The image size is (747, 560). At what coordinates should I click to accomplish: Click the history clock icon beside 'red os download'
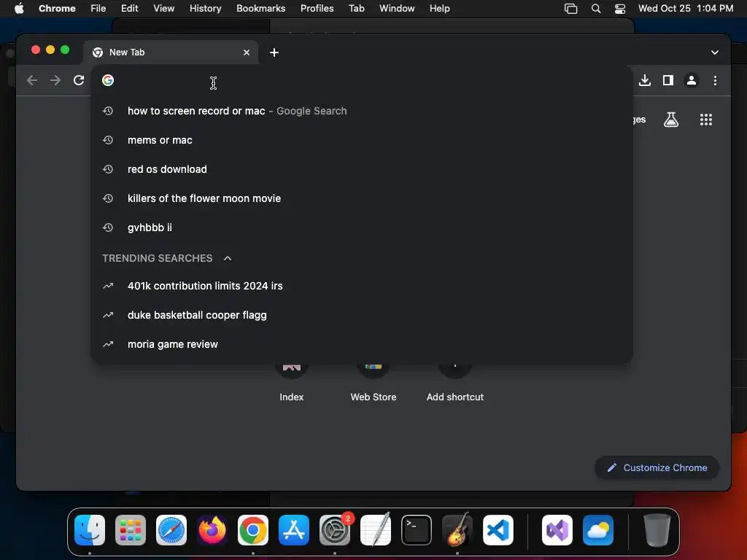tap(108, 169)
